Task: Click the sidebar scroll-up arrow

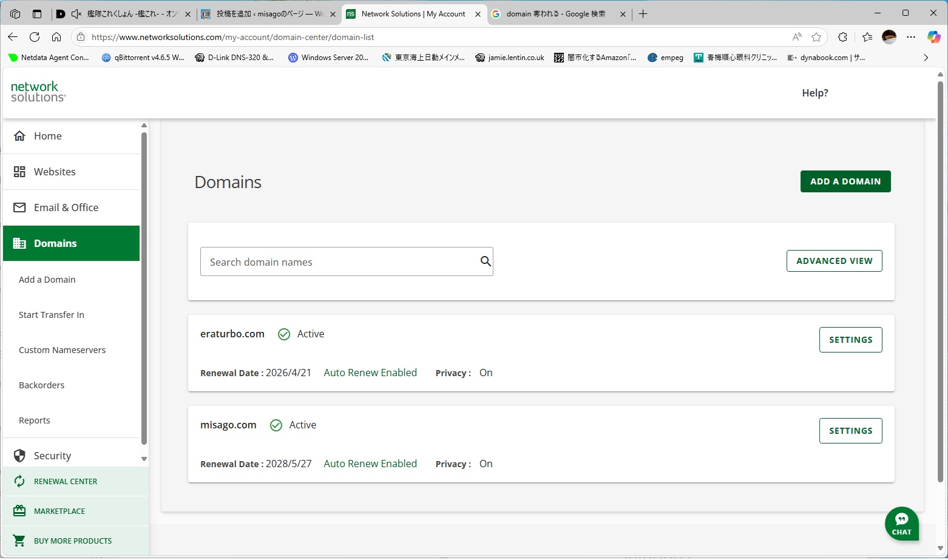Action: (x=144, y=126)
